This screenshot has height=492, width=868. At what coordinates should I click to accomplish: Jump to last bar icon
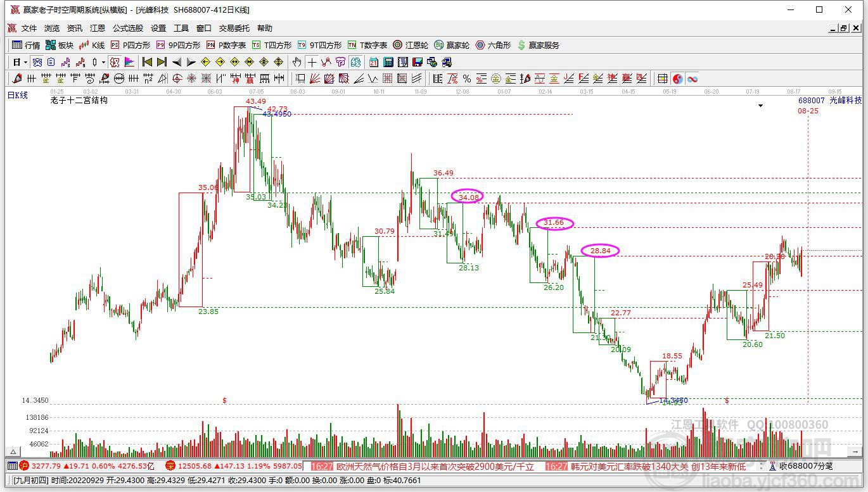162,62
